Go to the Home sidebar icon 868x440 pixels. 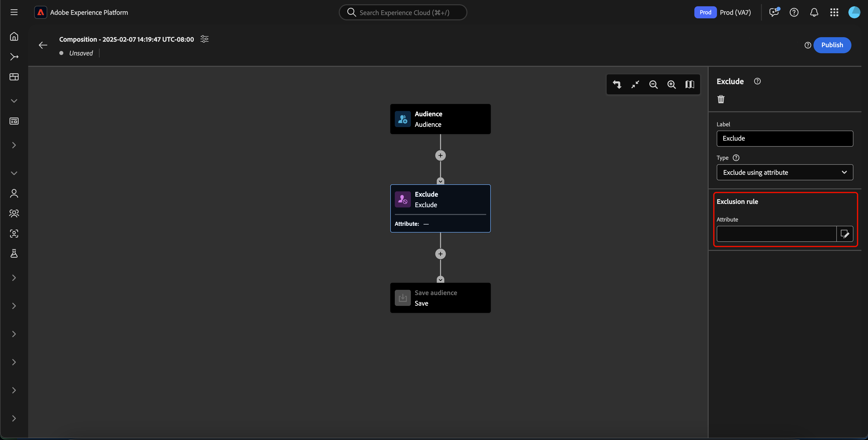click(x=14, y=36)
